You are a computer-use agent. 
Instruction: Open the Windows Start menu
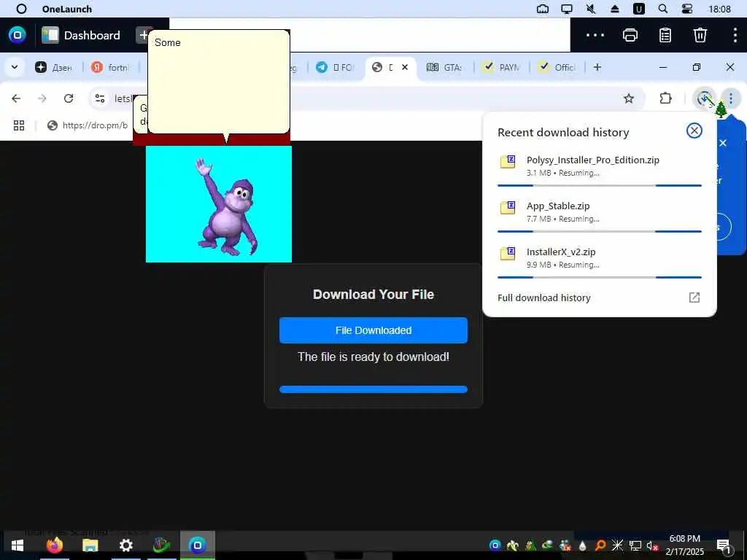[x=18, y=545]
